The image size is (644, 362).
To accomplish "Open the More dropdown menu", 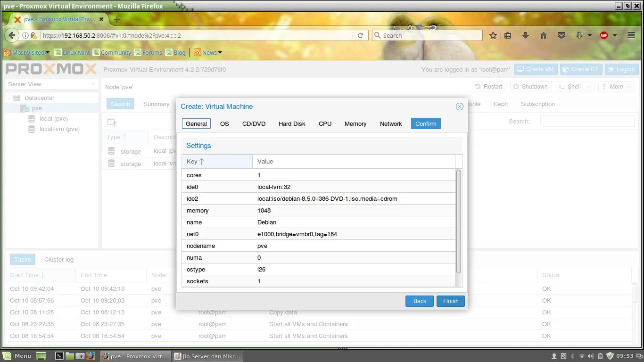I will click(x=617, y=86).
